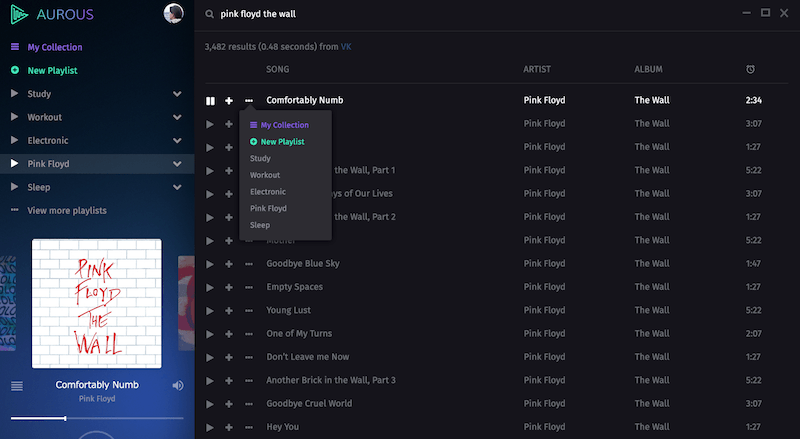Image resolution: width=800 pixels, height=439 pixels.
Task: Expand the Electronic playlist chevron
Action: pos(177,140)
